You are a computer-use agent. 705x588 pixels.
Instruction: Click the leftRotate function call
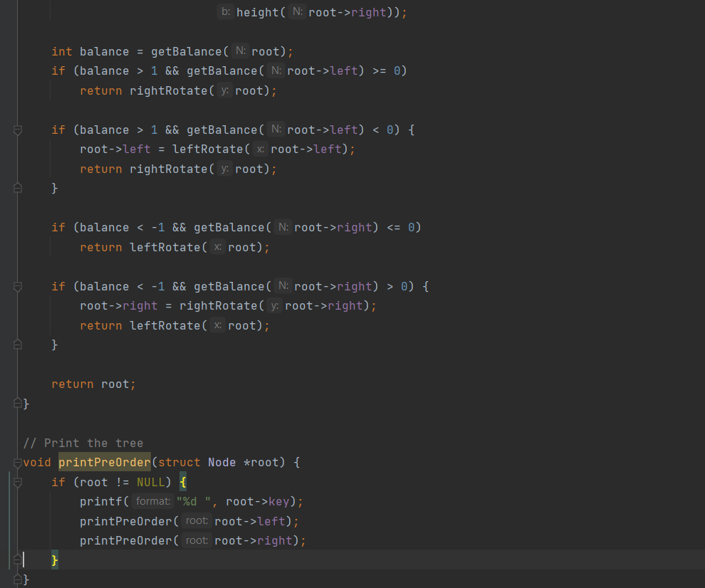click(165, 247)
